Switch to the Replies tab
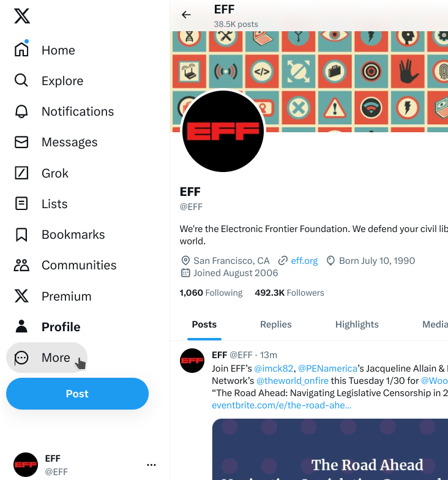 (x=275, y=324)
